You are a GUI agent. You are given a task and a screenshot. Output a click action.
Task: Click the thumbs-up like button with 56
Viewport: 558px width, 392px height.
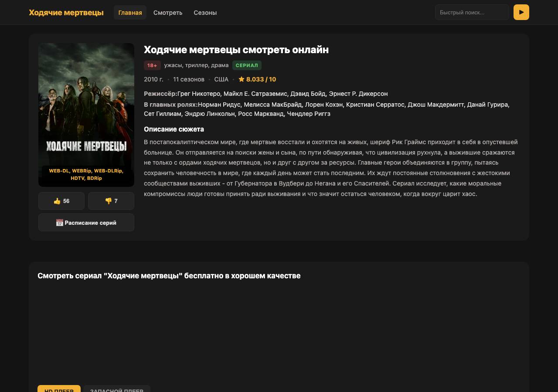pos(61,201)
